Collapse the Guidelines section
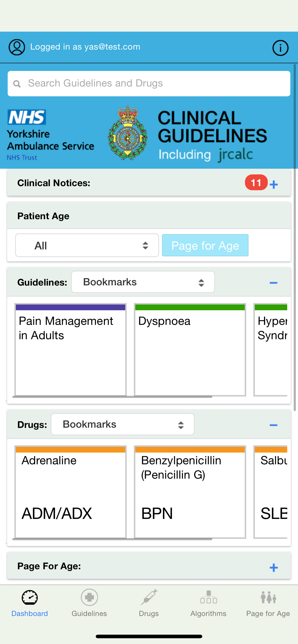 click(274, 283)
